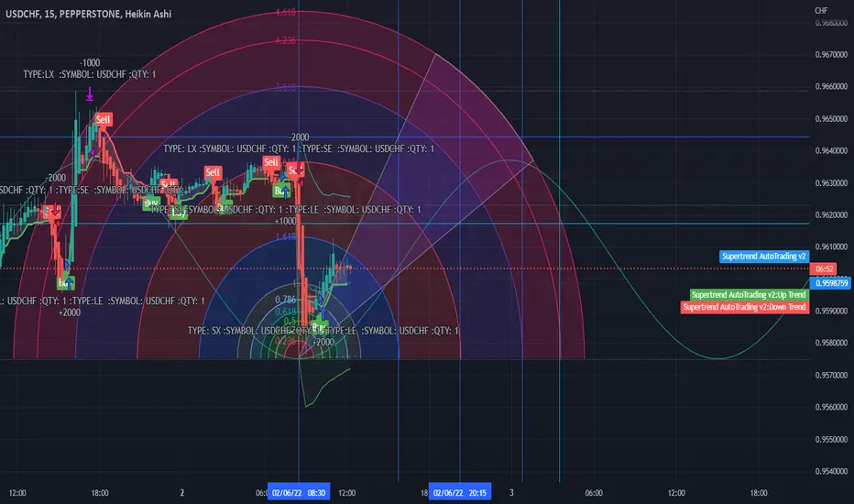Click the 1.618 Fibonacci arc level label
The height and width of the screenshot is (504, 854).
285,236
